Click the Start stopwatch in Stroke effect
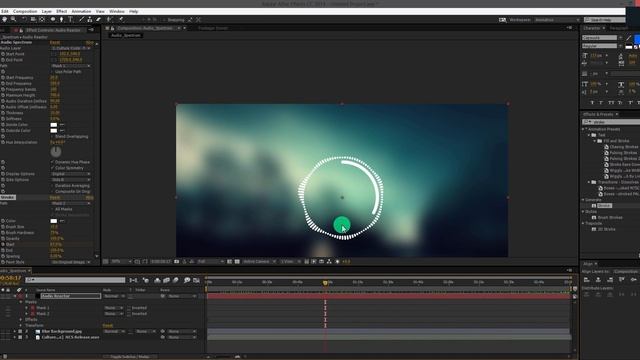The width and height of the screenshot is (640, 360). (x=3, y=244)
